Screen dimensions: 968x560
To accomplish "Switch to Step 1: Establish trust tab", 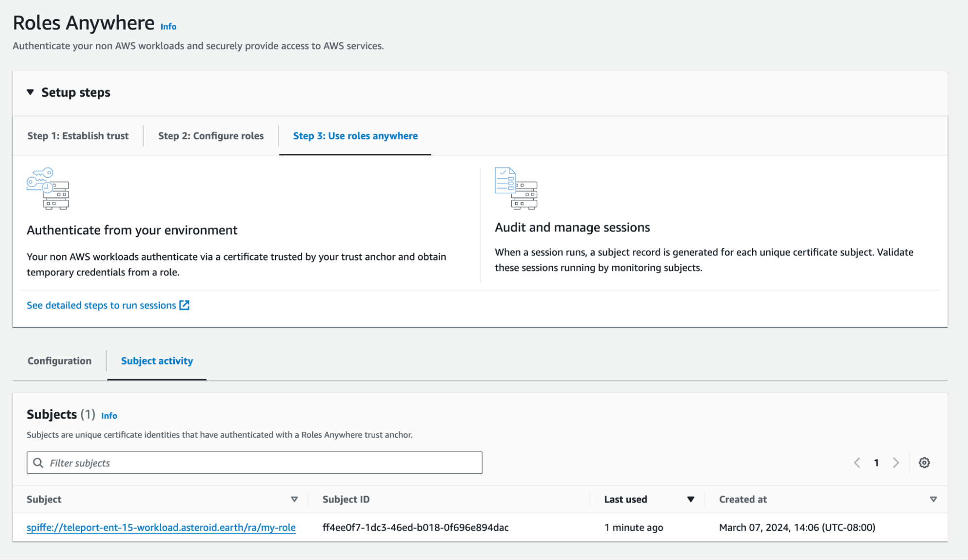I will click(x=78, y=136).
